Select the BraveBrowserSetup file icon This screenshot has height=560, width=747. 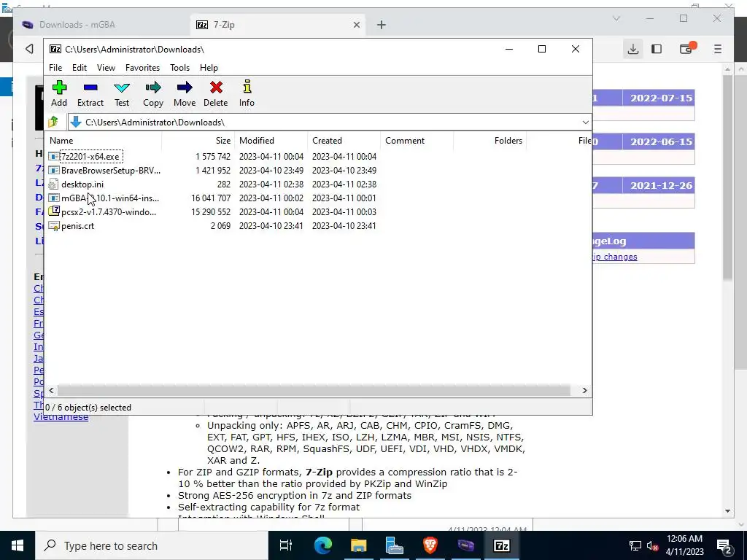pyautogui.click(x=53, y=171)
